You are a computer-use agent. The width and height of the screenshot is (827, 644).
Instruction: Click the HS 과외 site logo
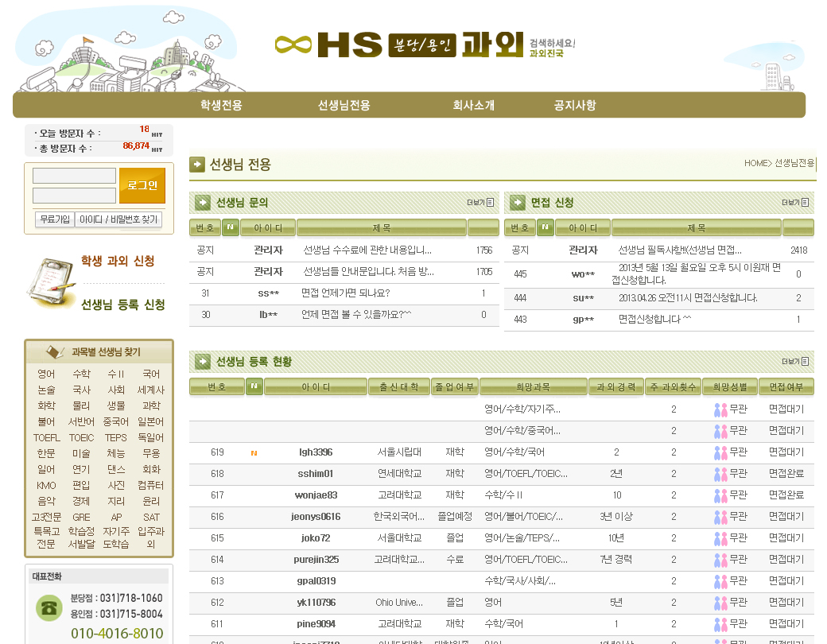(x=424, y=44)
